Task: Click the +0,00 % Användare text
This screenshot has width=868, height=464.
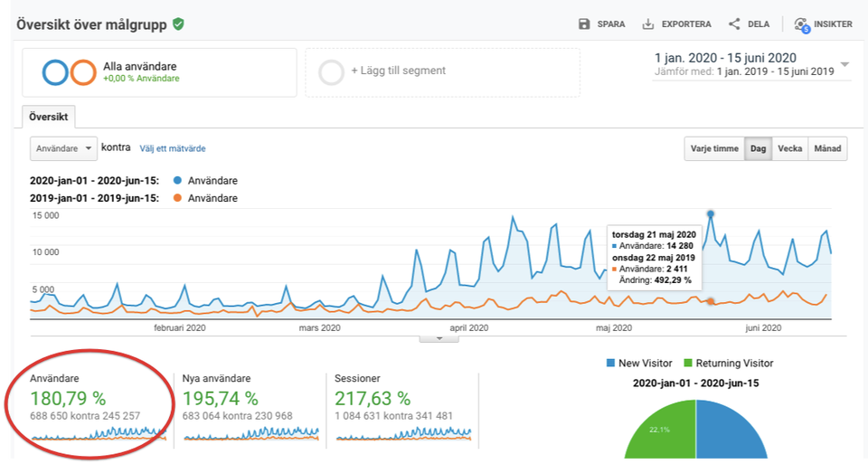Action: (141, 79)
